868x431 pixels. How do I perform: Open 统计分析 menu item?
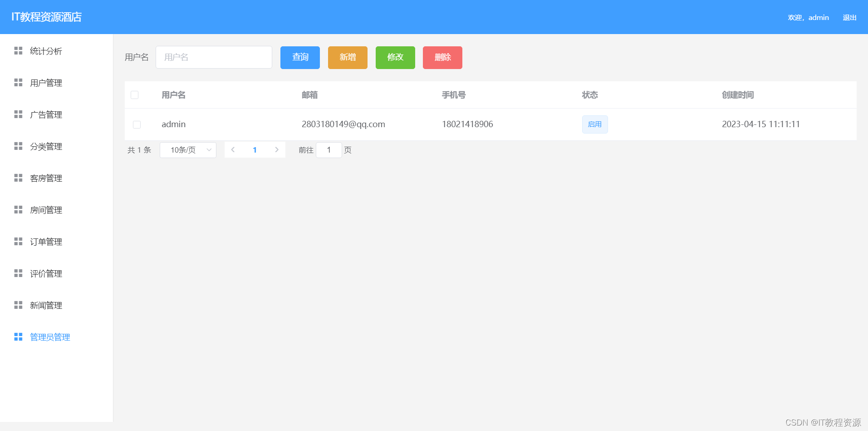(56, 51)
